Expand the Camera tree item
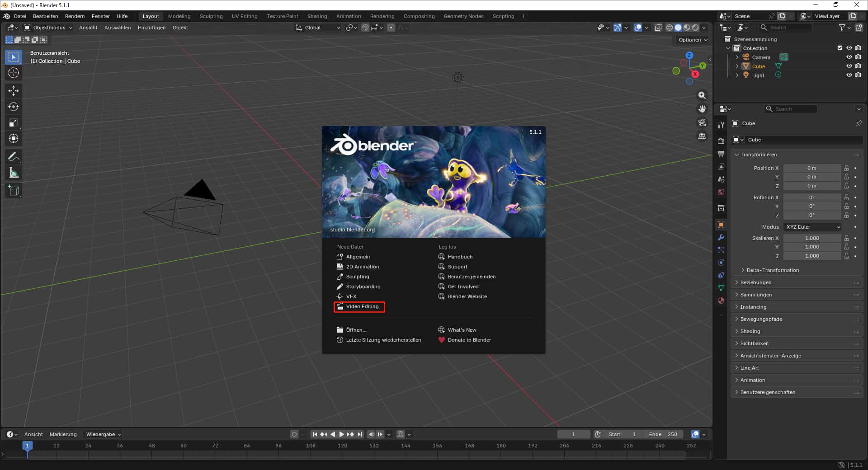 pyautogui.click(x=737, y=57)
